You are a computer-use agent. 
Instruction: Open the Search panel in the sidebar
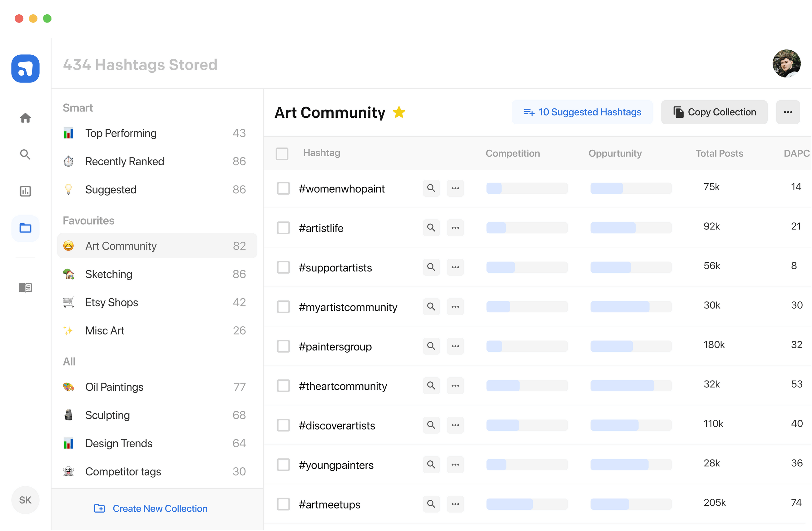pyautogui.click(x=25, y=154)
